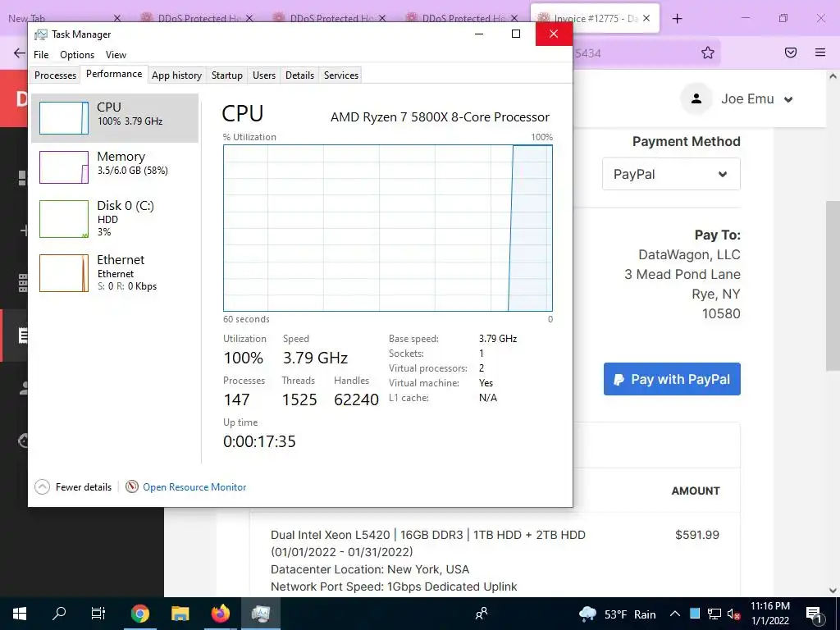Click the Joe Emu user avatar icon

tap(696, 98)
